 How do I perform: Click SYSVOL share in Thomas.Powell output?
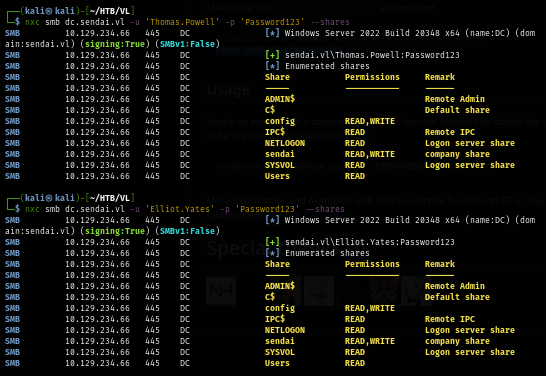[280, 165]
